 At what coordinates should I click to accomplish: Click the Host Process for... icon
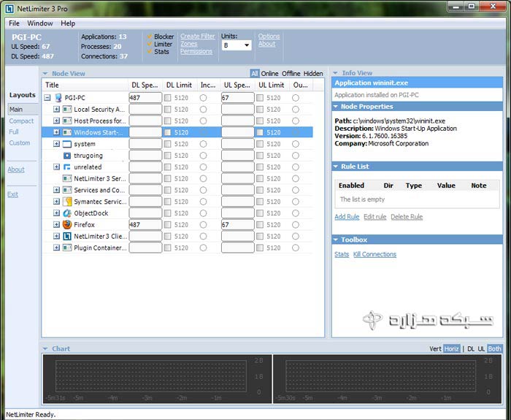tap(67, 121)
